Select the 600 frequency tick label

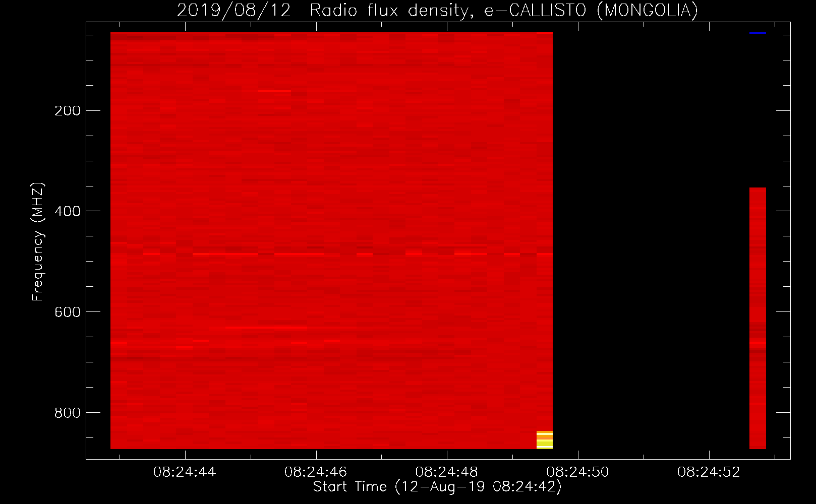tap(68, 312)
